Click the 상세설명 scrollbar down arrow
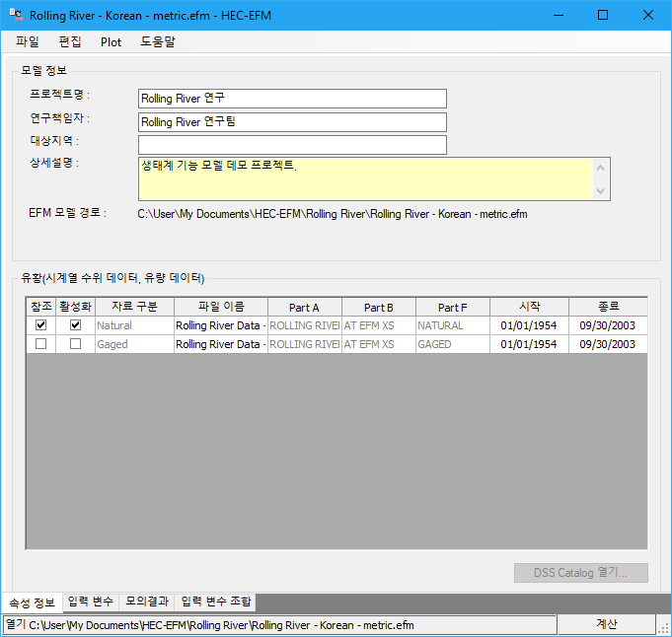 [x=600, y=190]
